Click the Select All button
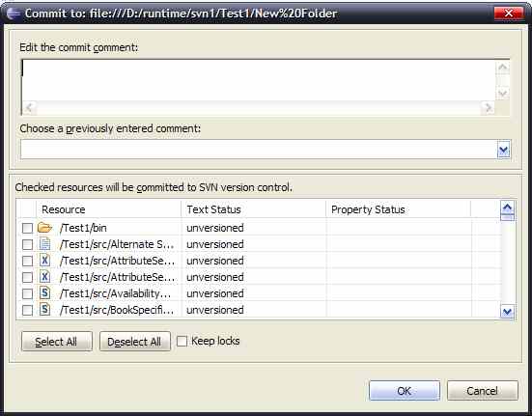Viewport: 532px width, 416px height. pos(57,342)
